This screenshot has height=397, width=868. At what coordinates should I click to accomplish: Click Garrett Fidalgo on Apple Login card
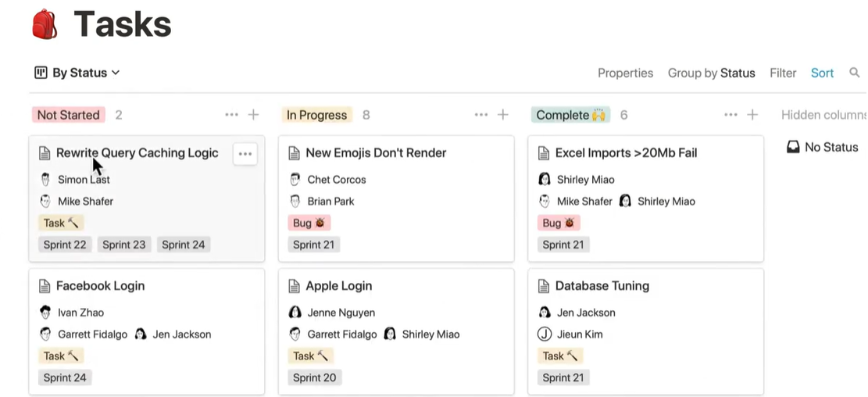[333, 334]
